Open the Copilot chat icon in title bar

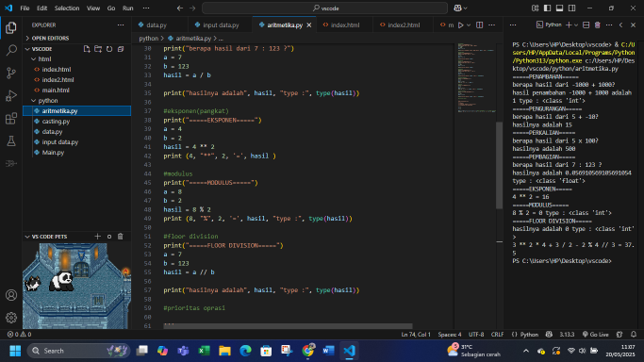coord(457,8)
